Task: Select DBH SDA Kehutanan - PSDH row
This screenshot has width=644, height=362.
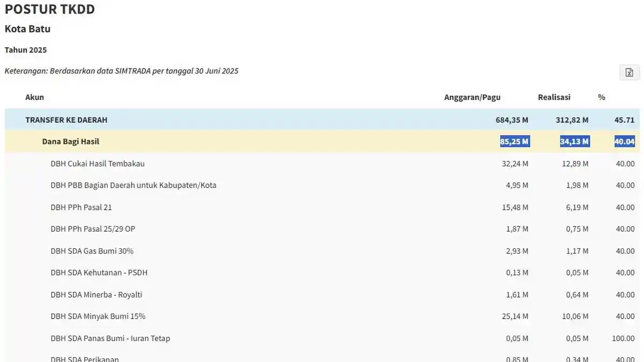Action: (x=322, y=272)
